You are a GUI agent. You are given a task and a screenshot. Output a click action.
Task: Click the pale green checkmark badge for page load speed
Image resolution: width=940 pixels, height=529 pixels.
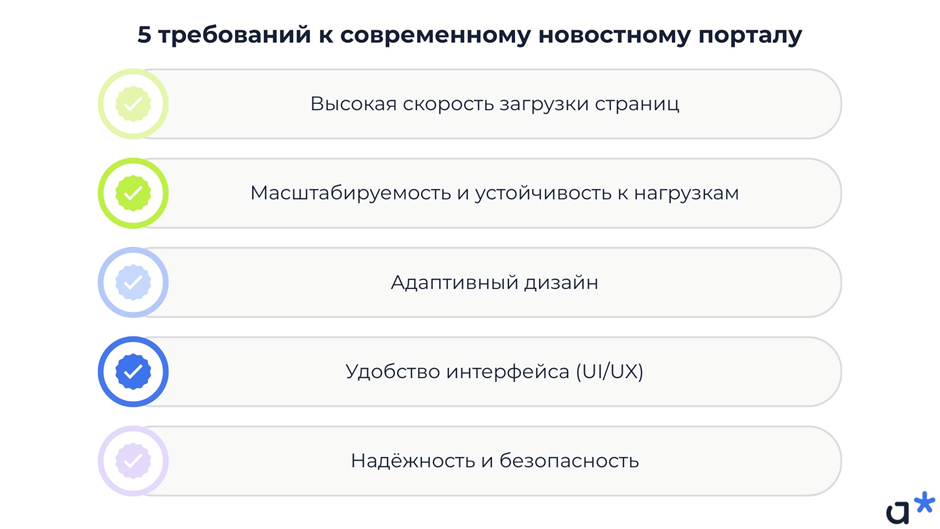[x=133, y=104]
